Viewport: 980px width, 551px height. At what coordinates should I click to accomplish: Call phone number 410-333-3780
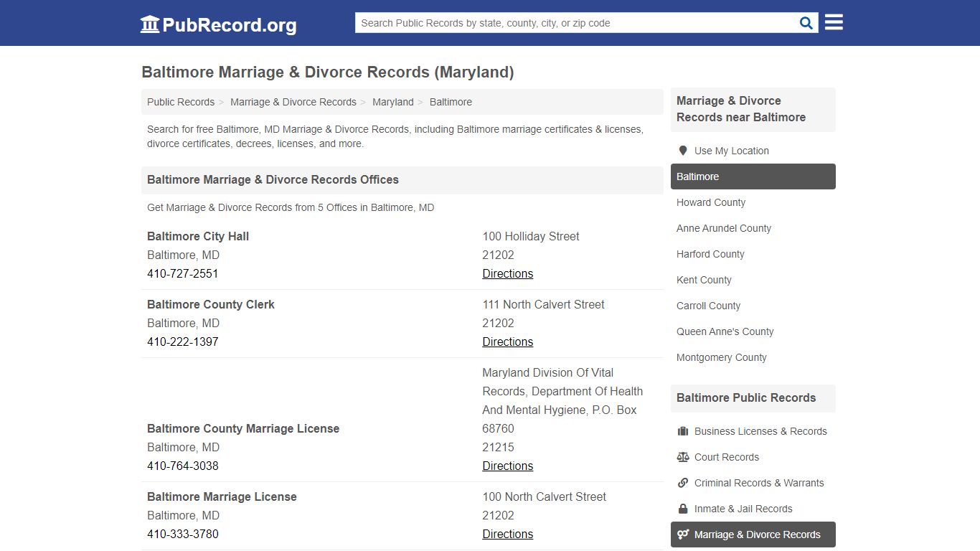point(183,534)
